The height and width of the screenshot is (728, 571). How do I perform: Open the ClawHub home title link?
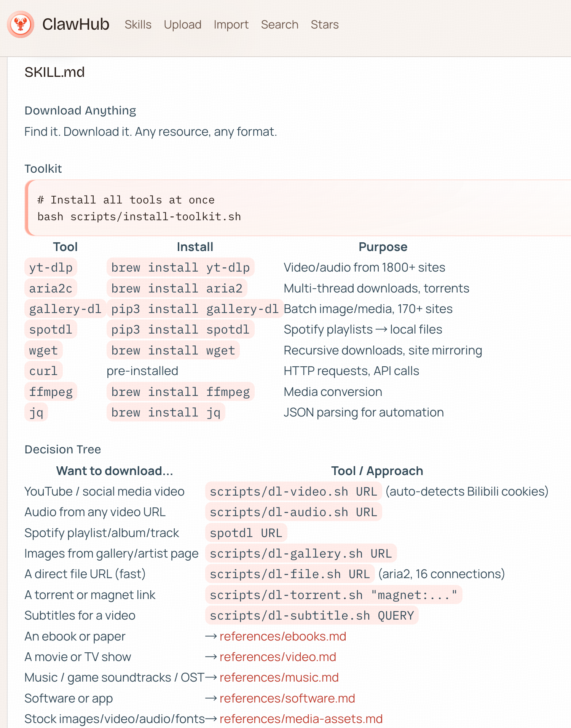76,24
